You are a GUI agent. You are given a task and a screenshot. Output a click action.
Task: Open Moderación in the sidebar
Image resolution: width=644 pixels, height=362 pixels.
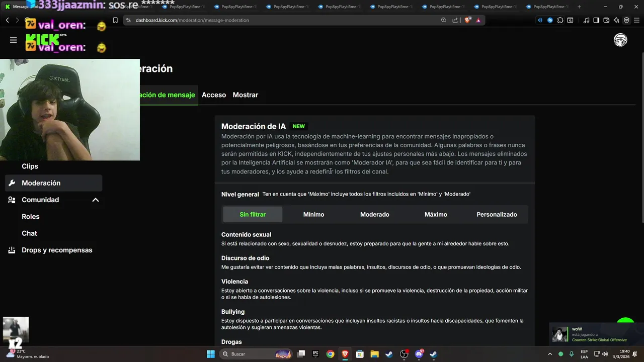[x=54, y=183]
